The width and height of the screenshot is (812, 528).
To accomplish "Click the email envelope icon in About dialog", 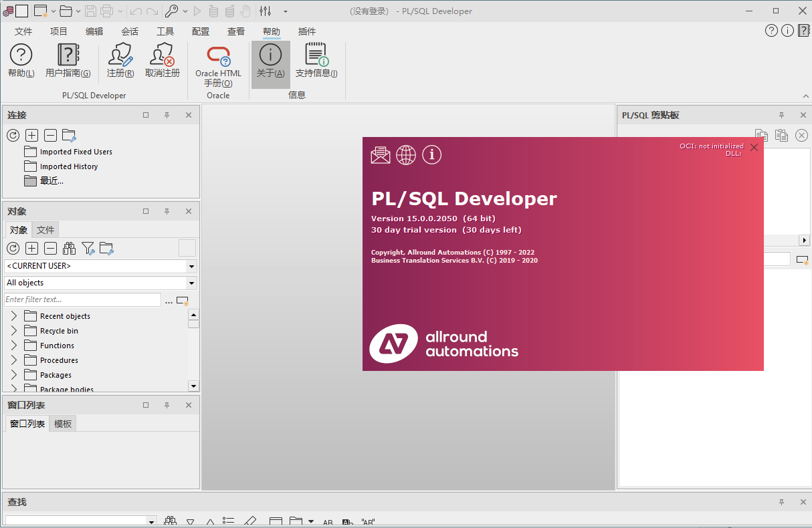I will tap(381, 155).
